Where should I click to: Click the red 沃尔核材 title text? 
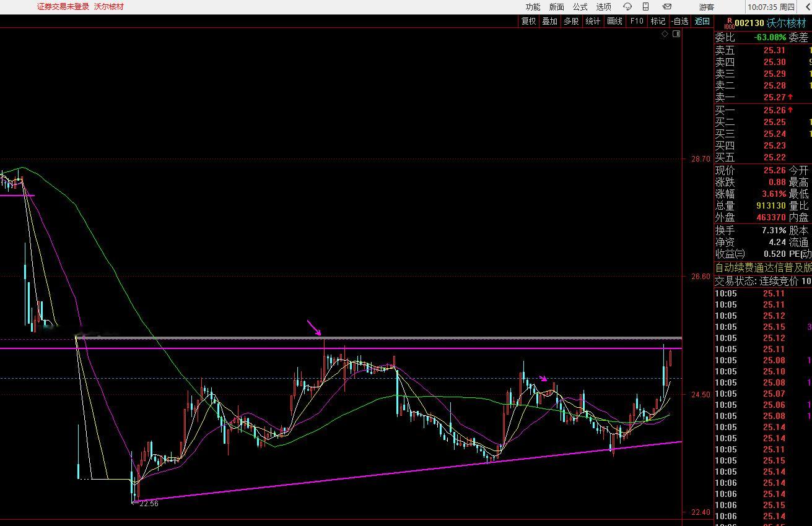[x=109, y=6]
